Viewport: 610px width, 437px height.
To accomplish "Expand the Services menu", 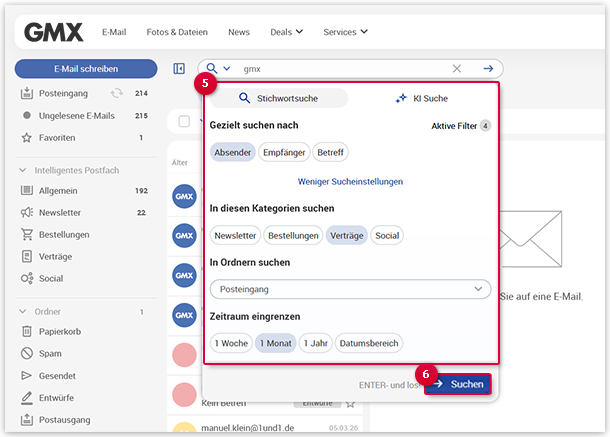I will click(345, 32).
